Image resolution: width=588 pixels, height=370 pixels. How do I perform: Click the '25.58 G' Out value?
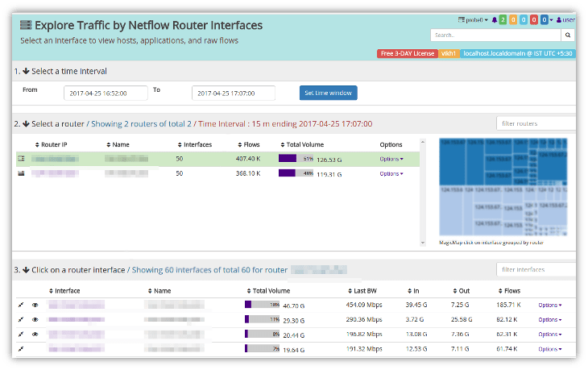(462, 319)
